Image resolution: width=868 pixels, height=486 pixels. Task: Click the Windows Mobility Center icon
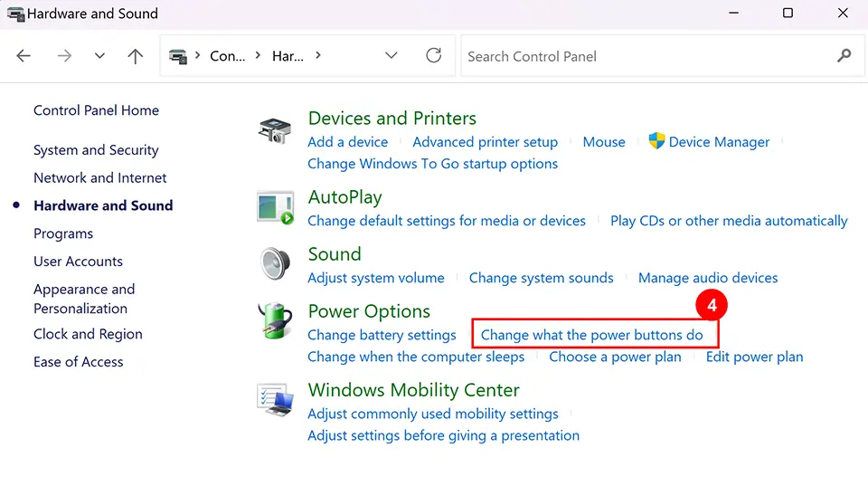pyautogui.click(x=275, y=399)
